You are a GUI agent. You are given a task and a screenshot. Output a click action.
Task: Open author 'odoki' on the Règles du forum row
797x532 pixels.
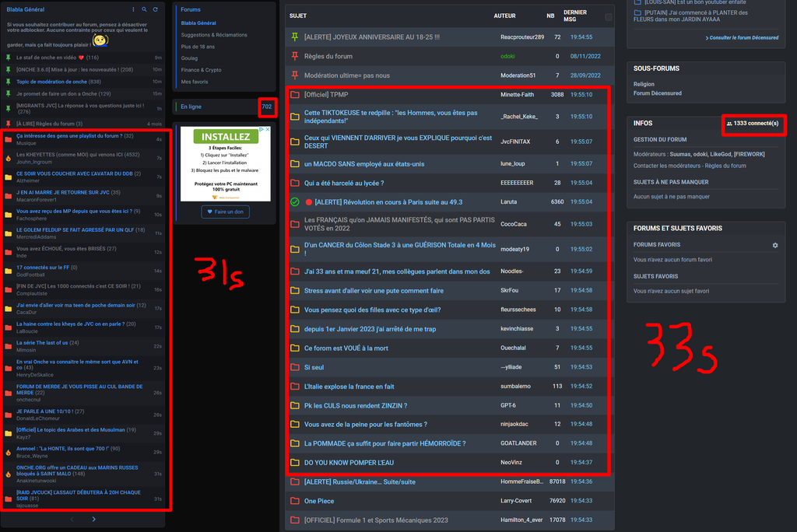tap(507, 57)
